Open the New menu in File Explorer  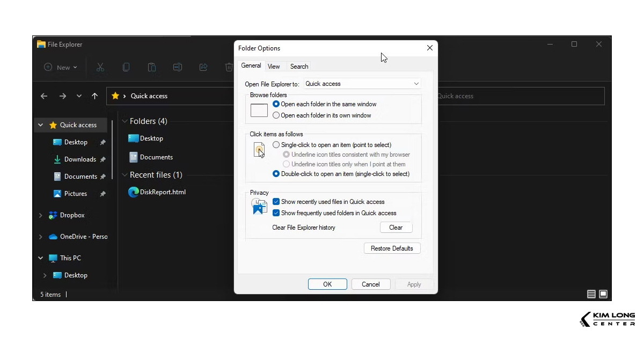click(60, 67)
